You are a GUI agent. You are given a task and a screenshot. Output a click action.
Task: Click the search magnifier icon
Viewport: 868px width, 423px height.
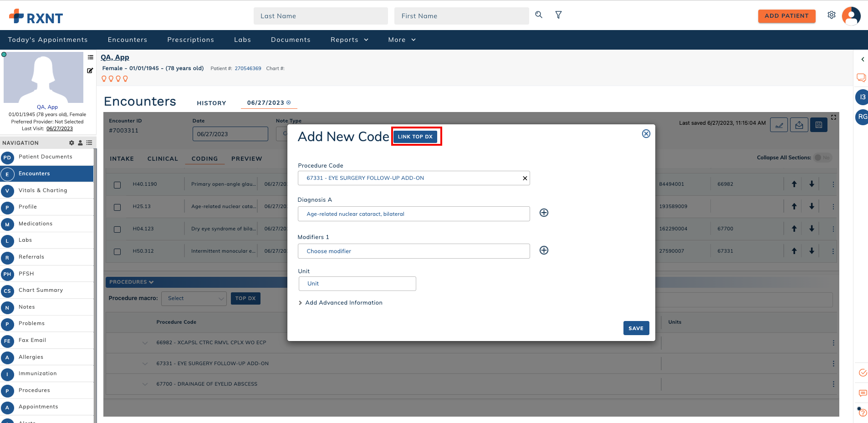539,15
